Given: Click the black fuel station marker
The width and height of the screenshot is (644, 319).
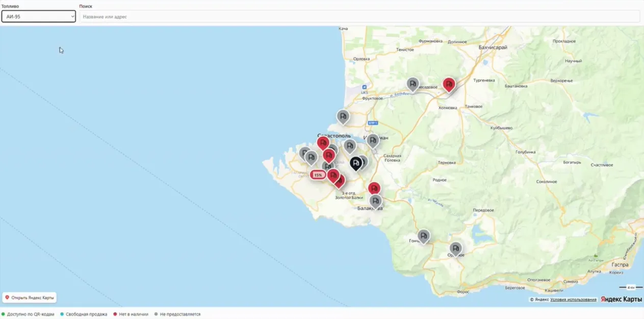Looking at the screenshot, I should coord(356,163).
